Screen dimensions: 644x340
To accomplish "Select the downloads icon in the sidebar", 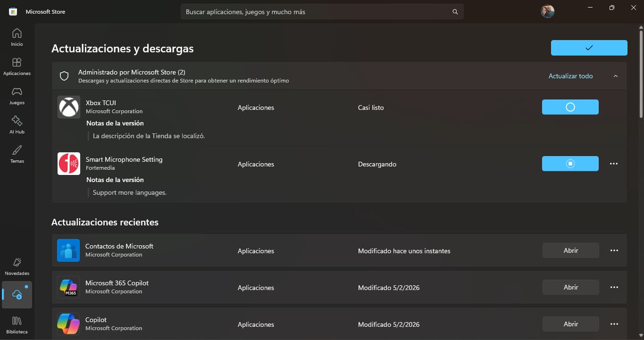I will [x=17, y=294].
